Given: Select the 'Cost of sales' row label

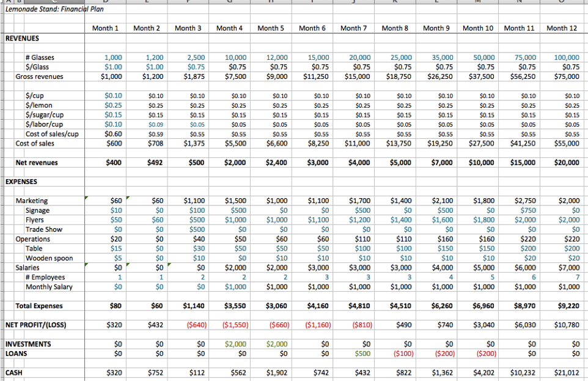Looking at the screenshot, I should [35, 143].
